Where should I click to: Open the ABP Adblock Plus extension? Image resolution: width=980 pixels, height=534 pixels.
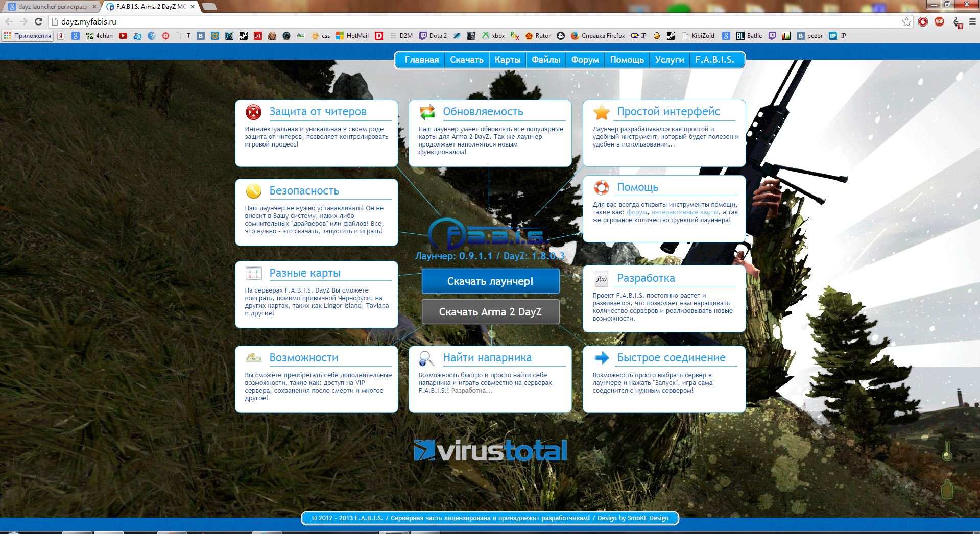(939, 21)
